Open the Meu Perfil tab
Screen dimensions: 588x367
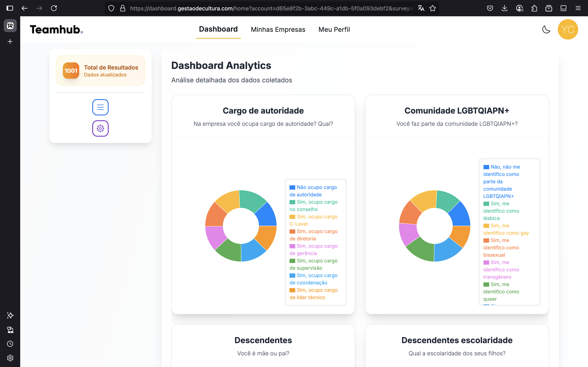click(x=334, y=29)
